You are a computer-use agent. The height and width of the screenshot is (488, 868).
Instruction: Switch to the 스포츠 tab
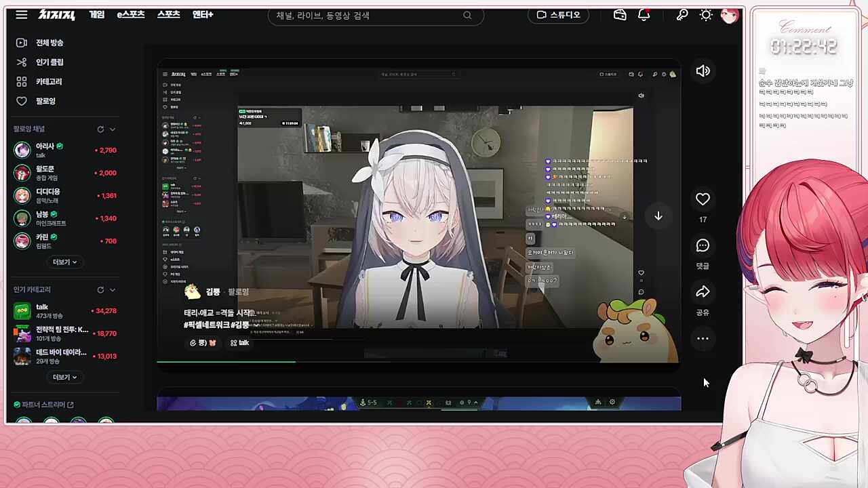[x=169, y=14]
